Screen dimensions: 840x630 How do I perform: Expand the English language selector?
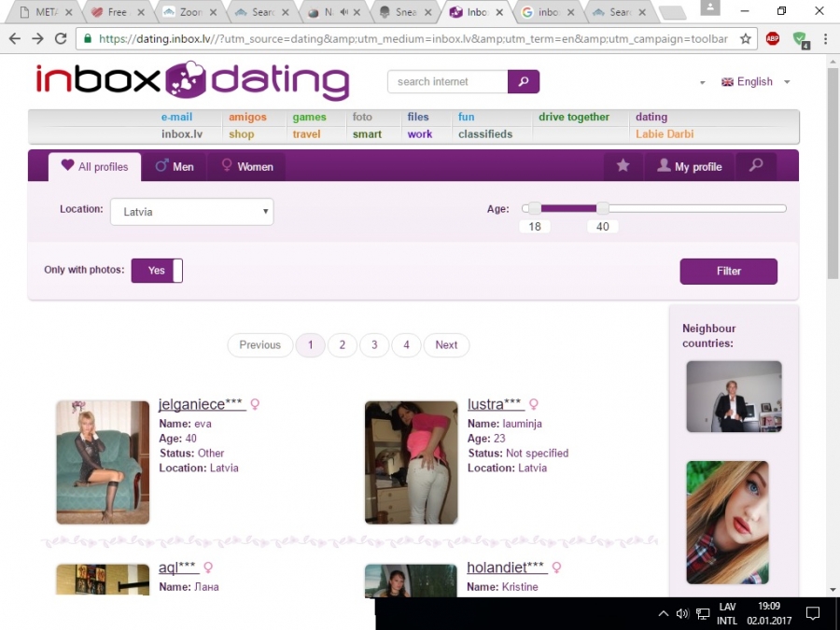[756, 82]
